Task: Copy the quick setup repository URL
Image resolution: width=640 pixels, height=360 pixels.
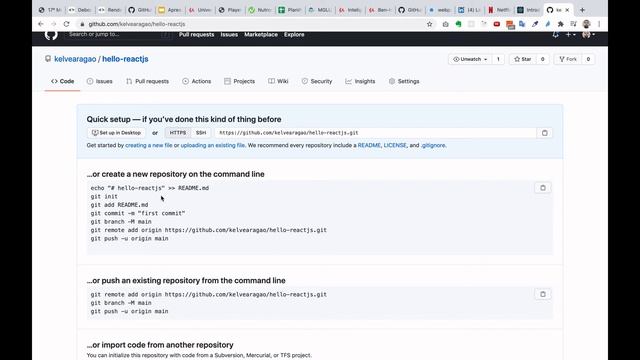Action: (544, 133)
